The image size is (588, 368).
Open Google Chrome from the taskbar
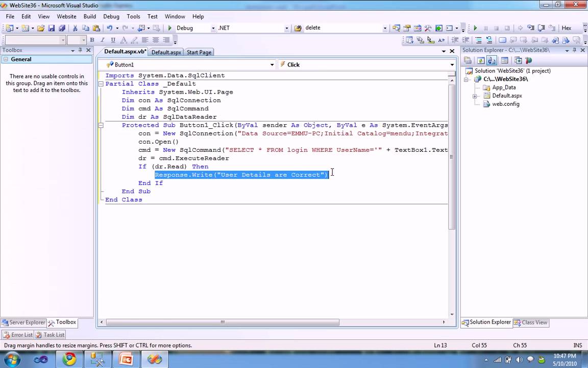(69, 359)
